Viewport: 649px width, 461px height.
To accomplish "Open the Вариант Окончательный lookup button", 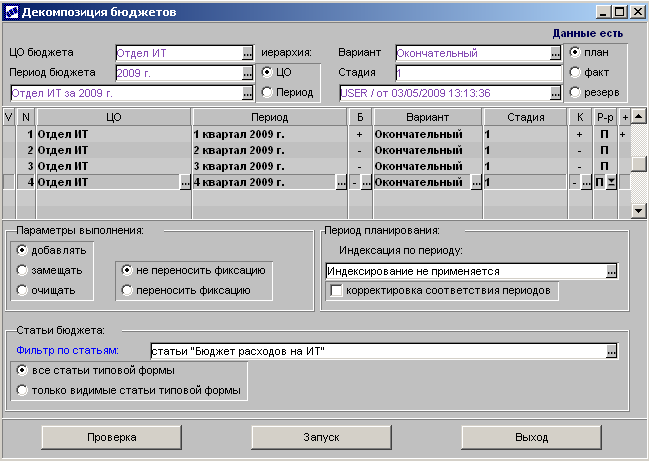I will 555,53.
